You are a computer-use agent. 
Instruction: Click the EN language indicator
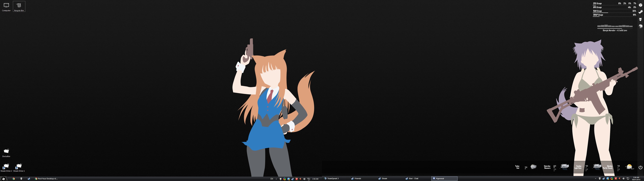pos(272,179)
